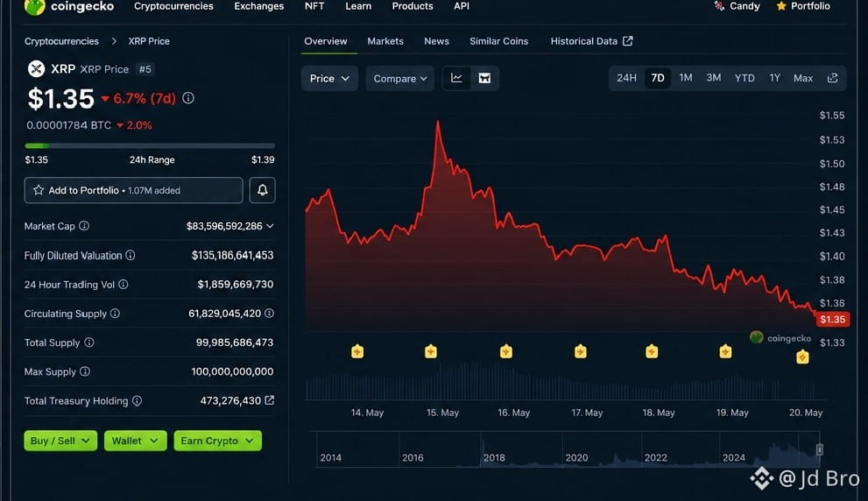Open the Products menu
The width and height of the screenshot is (868, 501).
(413, 6)
